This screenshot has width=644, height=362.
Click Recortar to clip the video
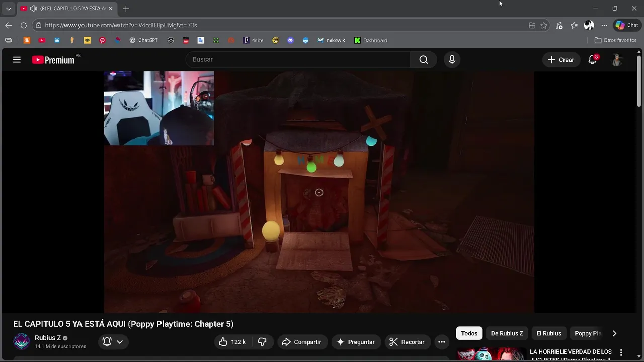click(x=408, y=342)
